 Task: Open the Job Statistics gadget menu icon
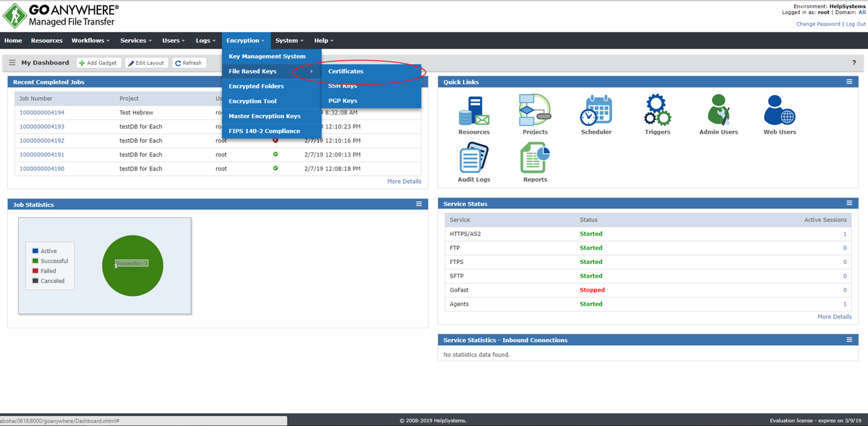coord(419,204)
